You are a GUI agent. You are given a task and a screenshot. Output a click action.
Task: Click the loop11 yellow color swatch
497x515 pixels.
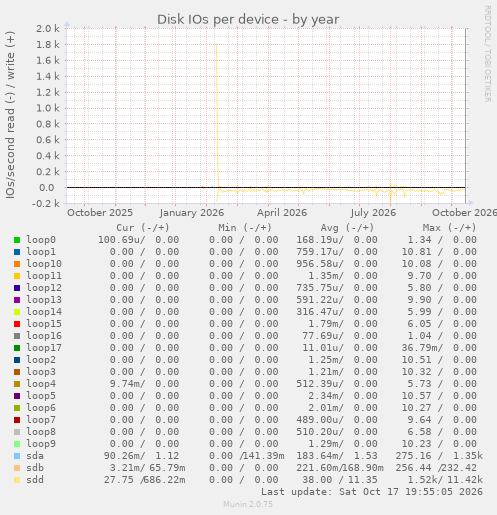[x=17, y=276]
